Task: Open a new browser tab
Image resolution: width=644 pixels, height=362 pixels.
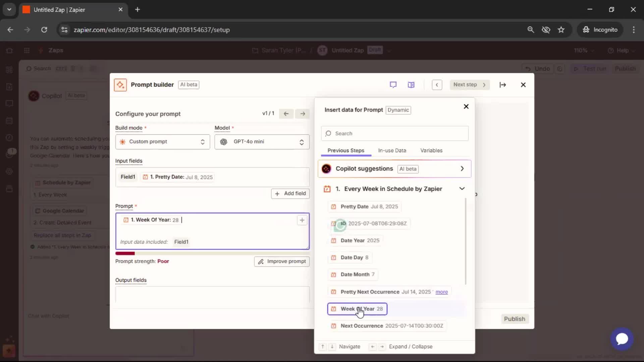Action: pyautogui.click(x=138, y=9)
